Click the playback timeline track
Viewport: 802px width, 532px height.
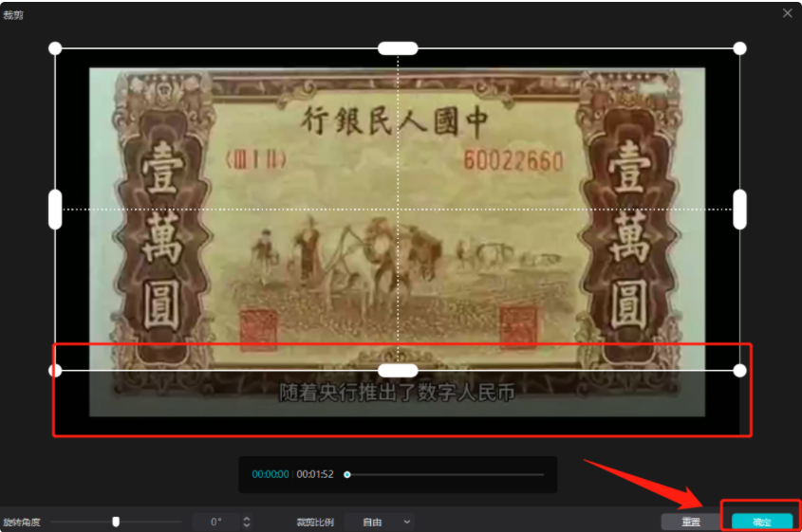(x=445, y=475)
